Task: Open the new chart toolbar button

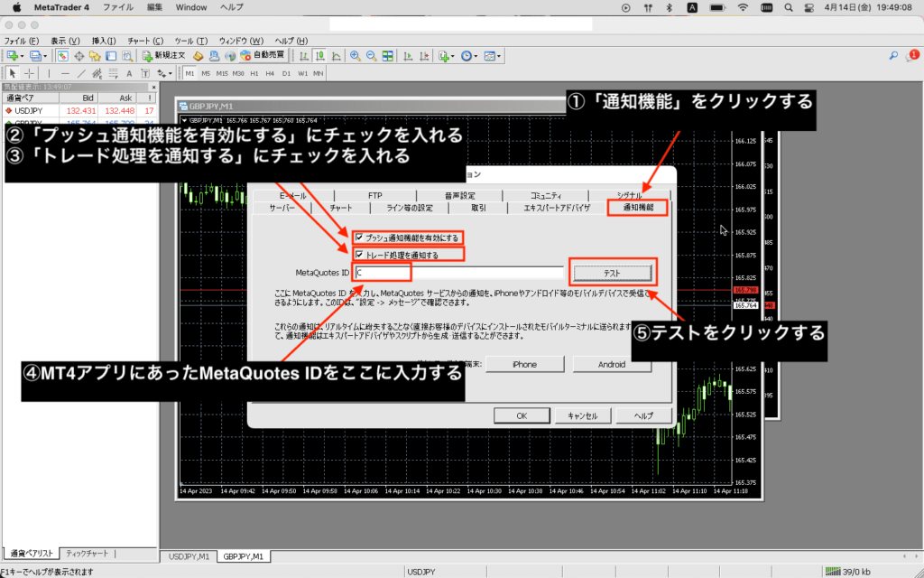Action: (x=14, y=56)
